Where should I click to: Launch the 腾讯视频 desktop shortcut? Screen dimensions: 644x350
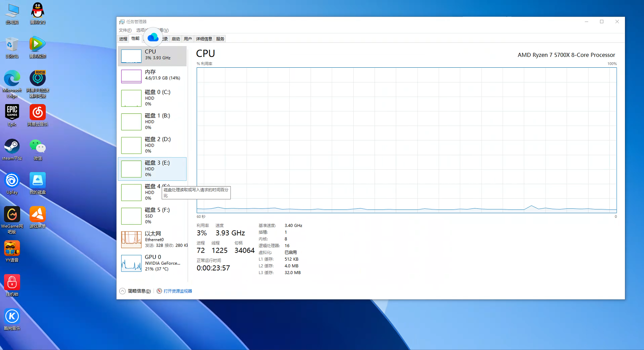[x=37, y=48]
